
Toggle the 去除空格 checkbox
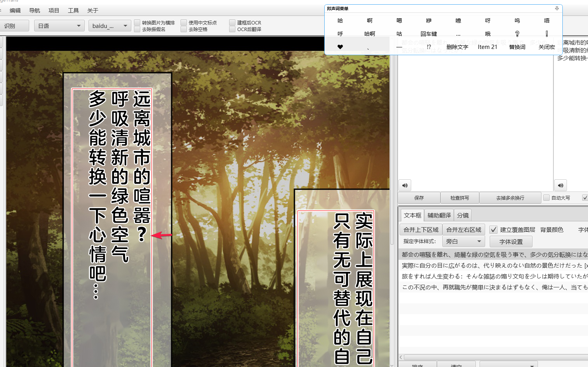point(184,29)
